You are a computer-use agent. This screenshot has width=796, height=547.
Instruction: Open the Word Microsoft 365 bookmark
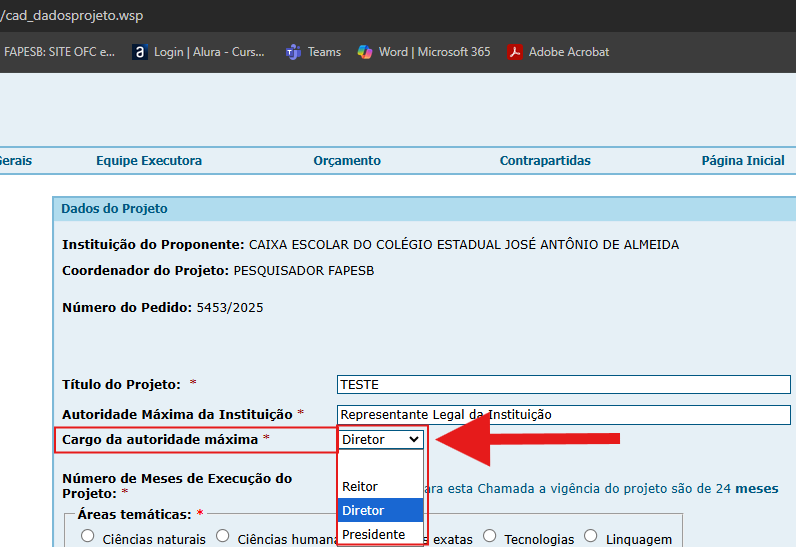click(424, 52)
